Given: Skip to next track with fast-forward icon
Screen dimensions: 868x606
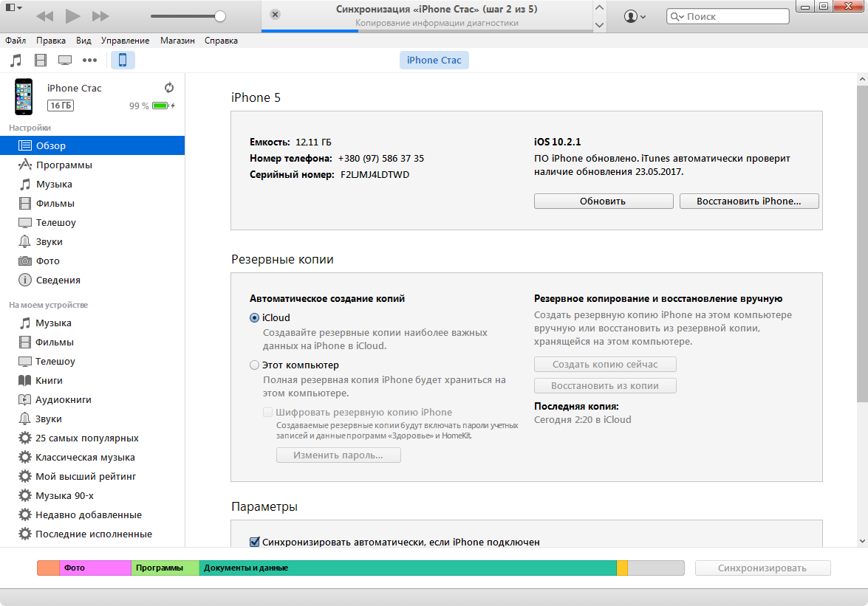Looking at the screenshot, I should coord(100,16).
